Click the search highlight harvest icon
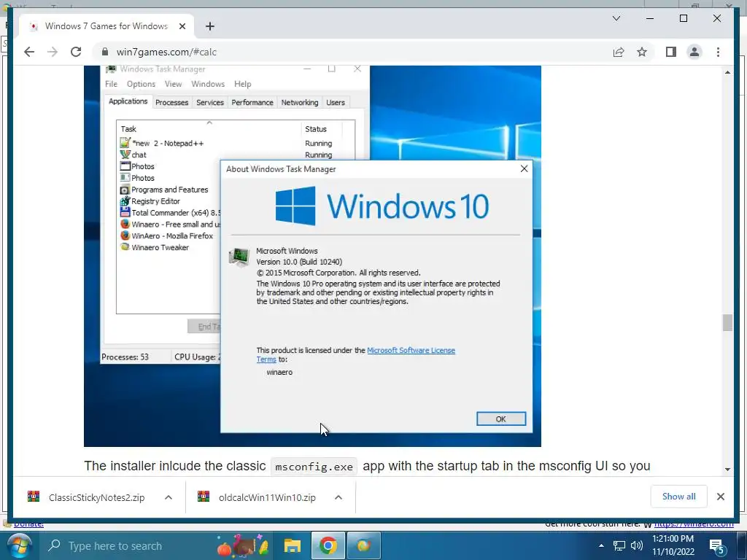Viewport: 747px width, 560px height. coord(244,545)
